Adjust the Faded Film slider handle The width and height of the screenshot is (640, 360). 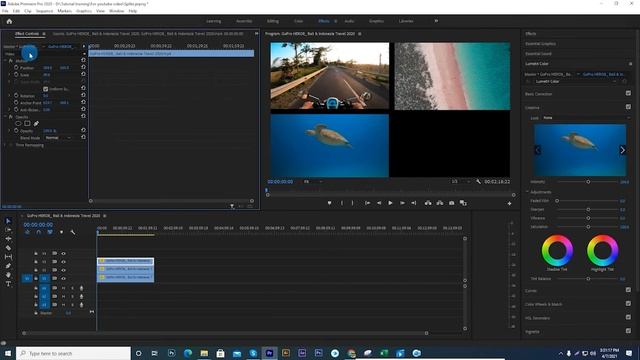(557, 200)
